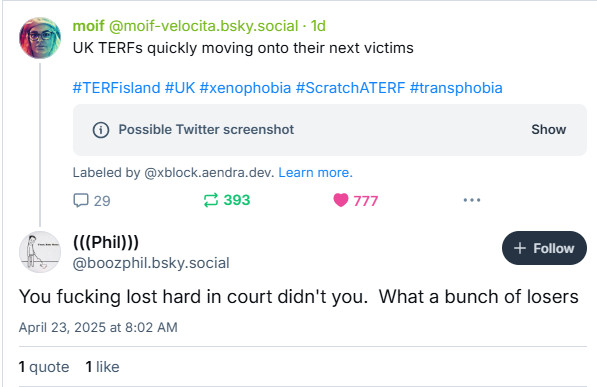
Task: Open moif's profile avatar
Action: click(40, 38)
